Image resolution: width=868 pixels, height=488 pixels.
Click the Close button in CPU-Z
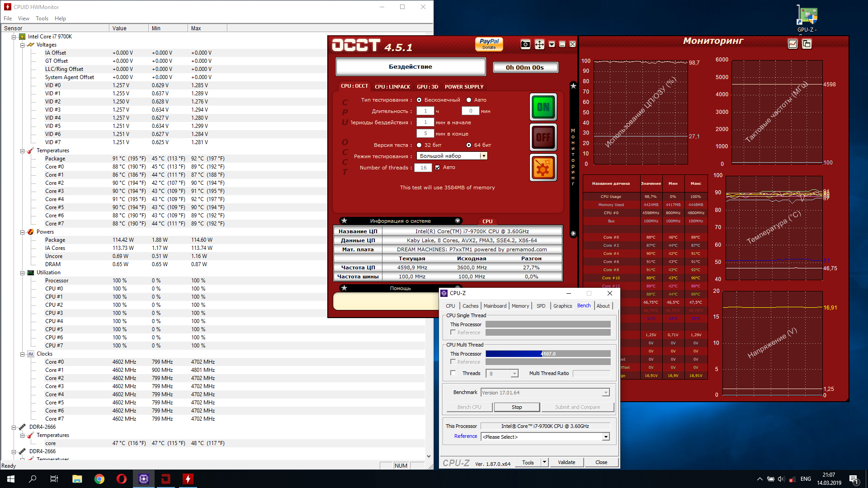click(x=601, y=462)
